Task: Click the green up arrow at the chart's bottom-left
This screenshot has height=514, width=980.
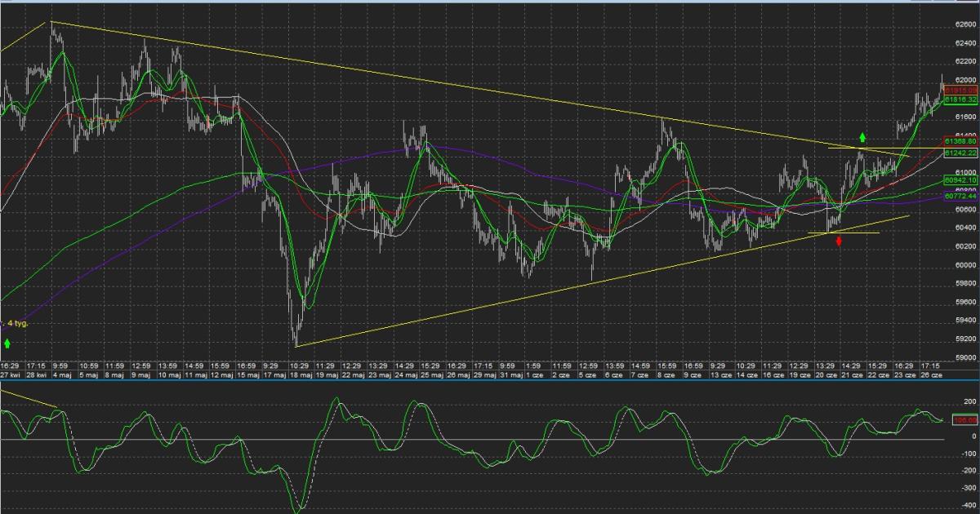Action: pos(7,343)
